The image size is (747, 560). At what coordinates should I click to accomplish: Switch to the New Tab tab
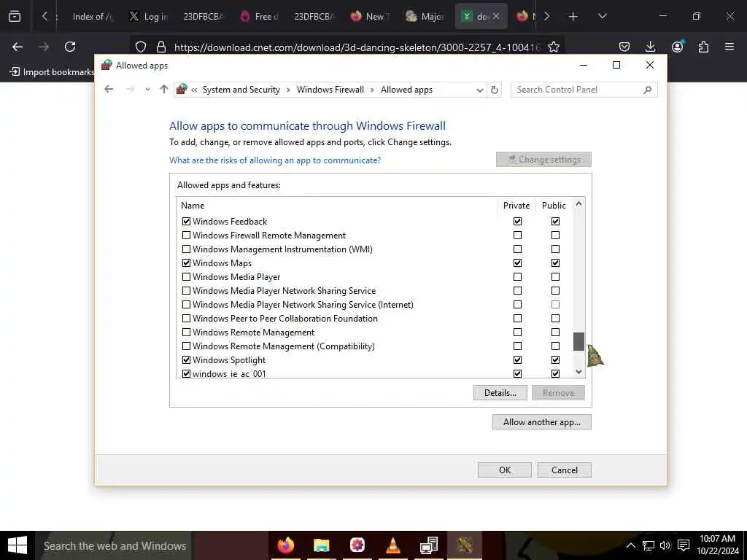(370, 17)
